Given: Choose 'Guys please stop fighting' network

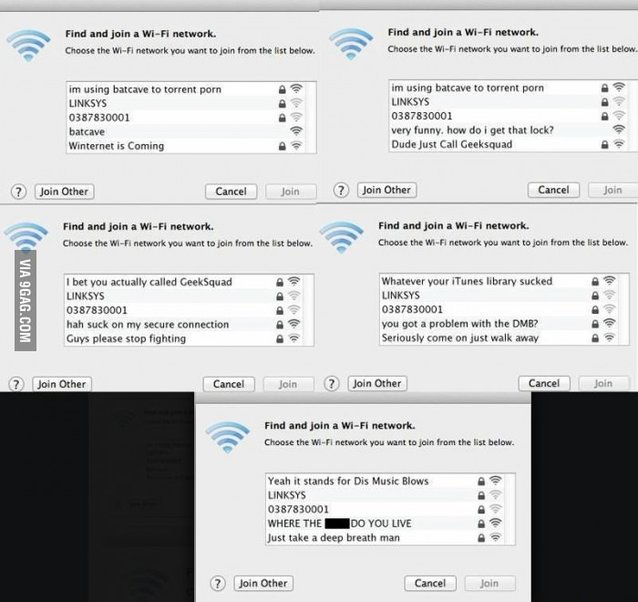Looking at the screenshot, I should (x=183, y=338).
